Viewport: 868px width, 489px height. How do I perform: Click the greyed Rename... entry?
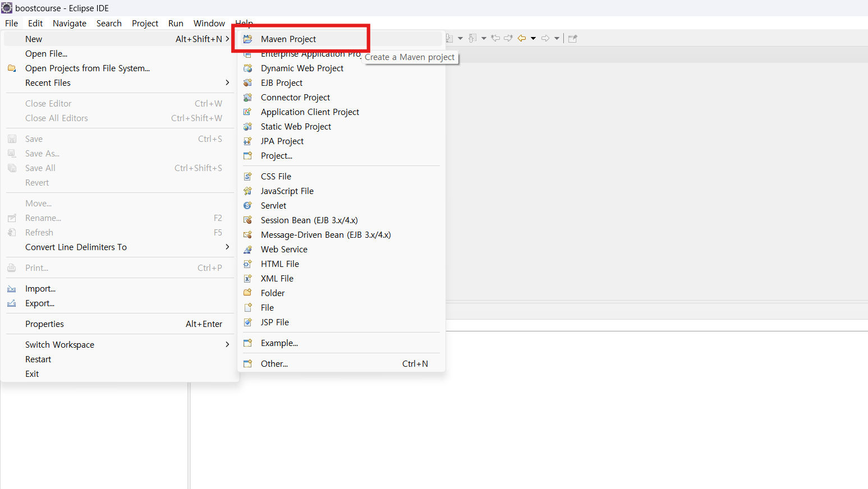(x=119, y=218)
